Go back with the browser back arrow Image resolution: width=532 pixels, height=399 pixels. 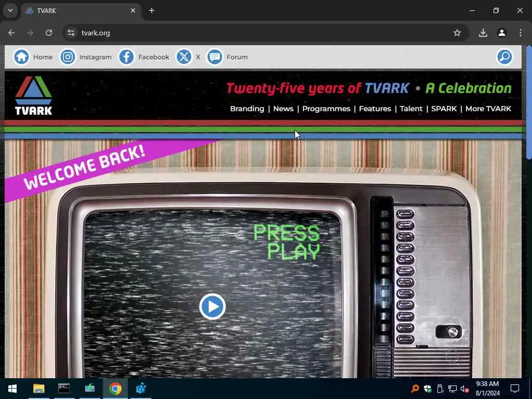tap(11, 33)
